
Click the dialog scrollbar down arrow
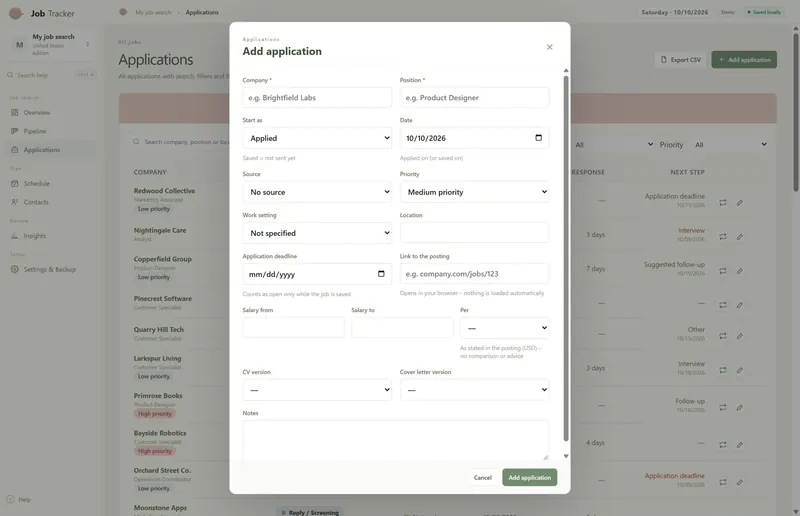tap(566, 456)
